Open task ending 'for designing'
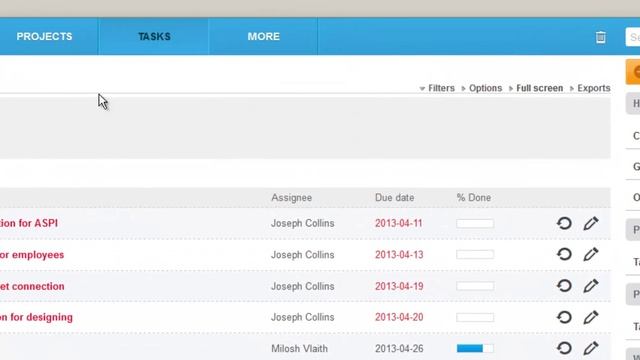The image size is (640, 360). pyautogui.click(x=36, y=317)
